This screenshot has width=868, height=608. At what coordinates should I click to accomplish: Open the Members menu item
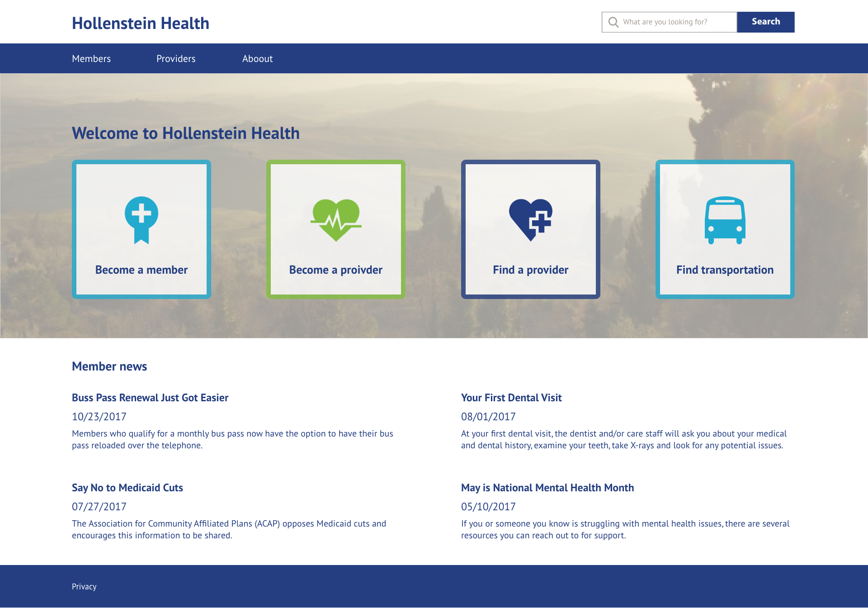[x=91, y=59]
